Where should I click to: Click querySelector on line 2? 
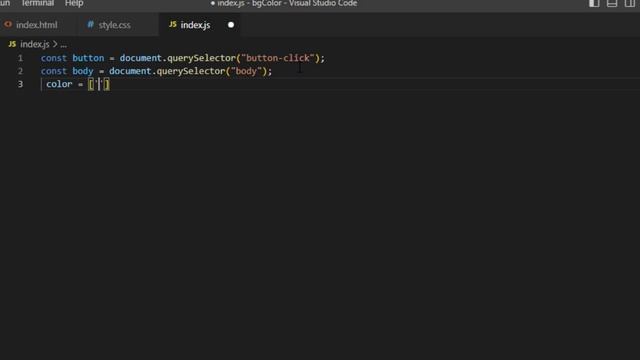pyautogui.click(x=191, y=71)
